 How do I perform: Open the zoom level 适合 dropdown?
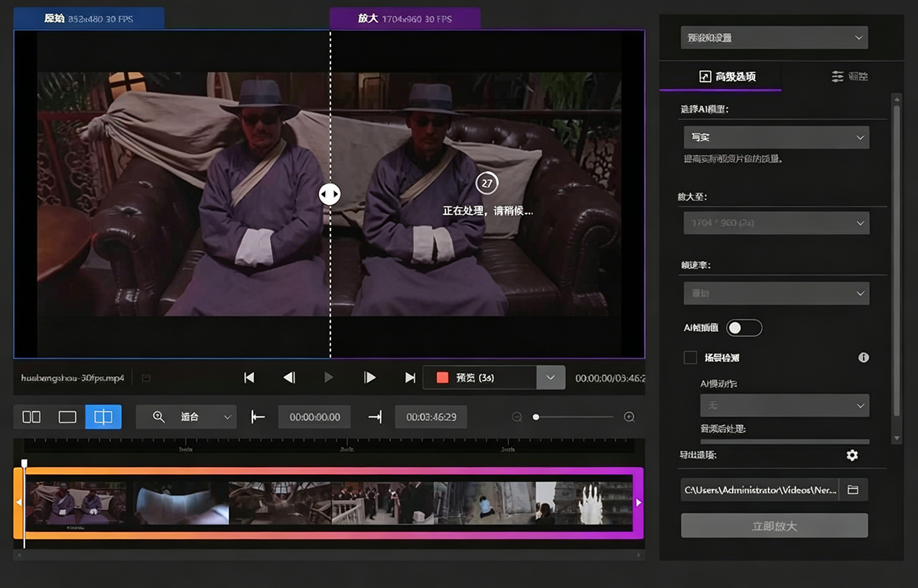tap(186, 417)
